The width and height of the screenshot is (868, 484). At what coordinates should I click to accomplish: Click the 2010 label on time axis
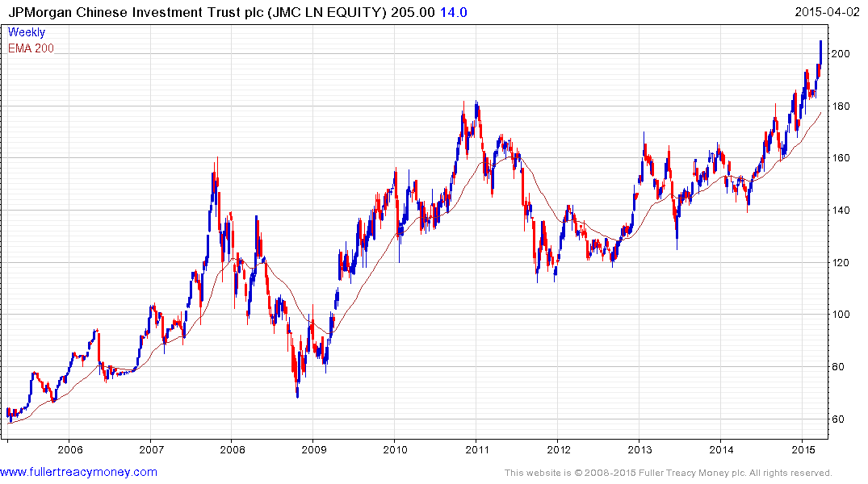click(396, 449)
